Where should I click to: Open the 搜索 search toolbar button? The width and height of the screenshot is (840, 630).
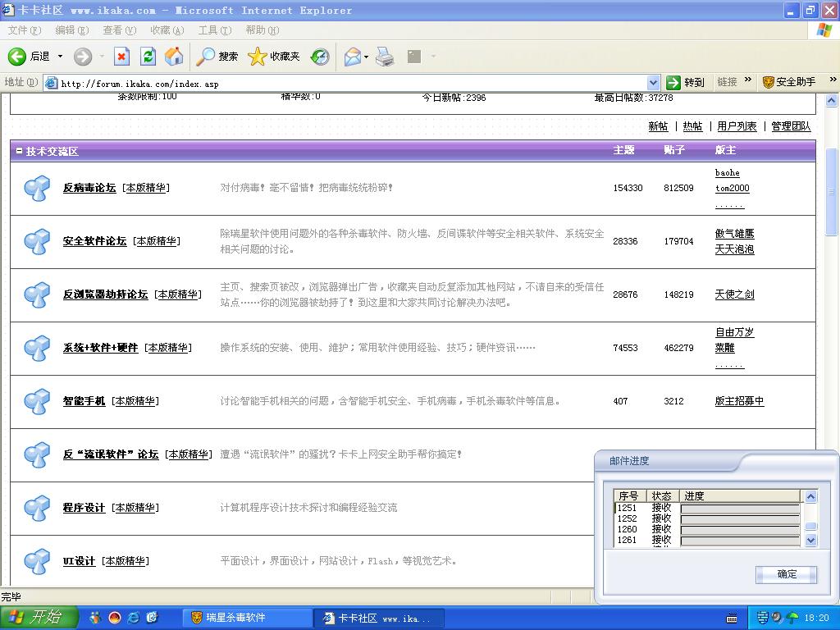[217, 57]
